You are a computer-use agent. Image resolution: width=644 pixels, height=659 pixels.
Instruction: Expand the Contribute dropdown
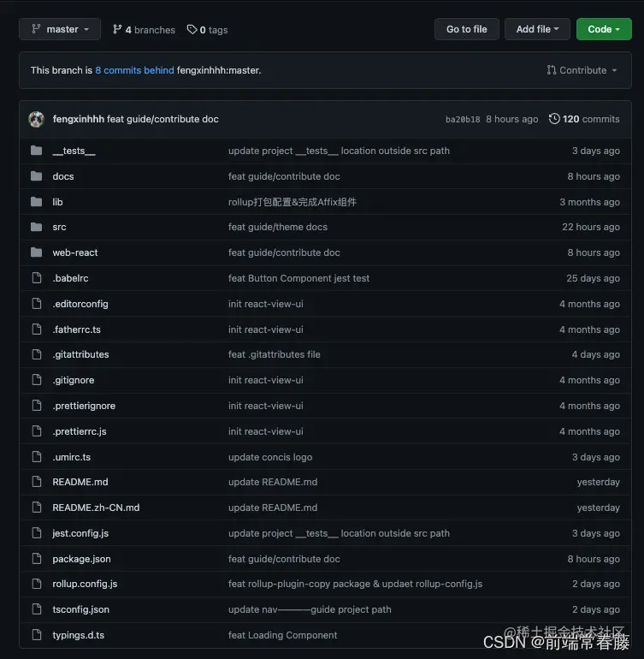(x=582, y=70)
